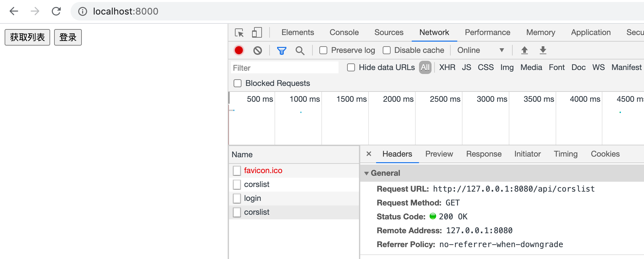Close the request details pane
Viewport: 644px width, 259px height.
(369, 154)
